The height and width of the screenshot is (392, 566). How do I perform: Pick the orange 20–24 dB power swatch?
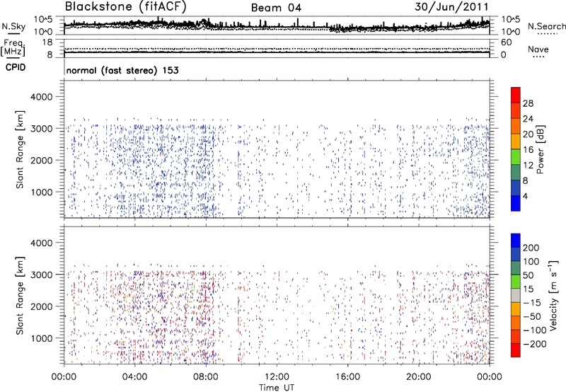click(516, 126)
